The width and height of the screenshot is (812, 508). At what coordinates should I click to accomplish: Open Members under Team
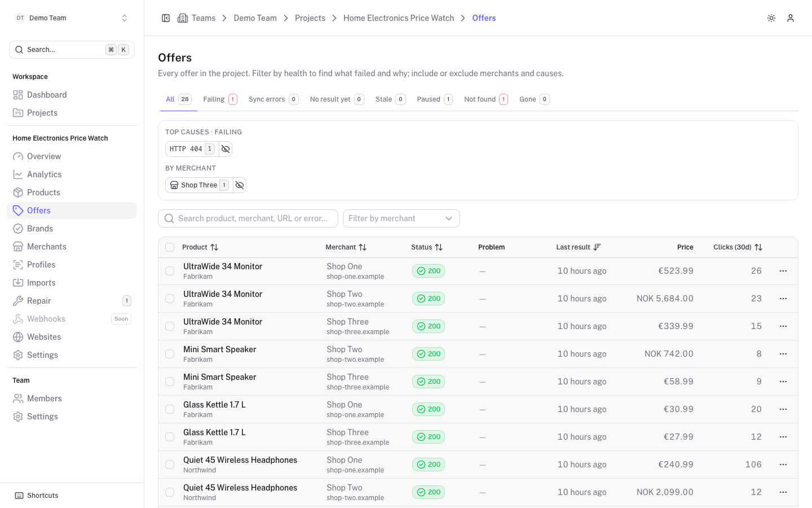[72, 398]
